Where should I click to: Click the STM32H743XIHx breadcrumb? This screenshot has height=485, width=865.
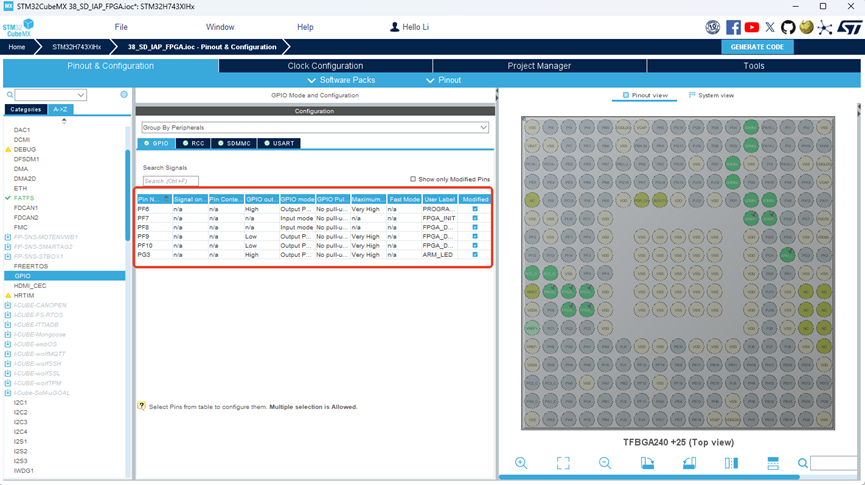tap(77, 47)
